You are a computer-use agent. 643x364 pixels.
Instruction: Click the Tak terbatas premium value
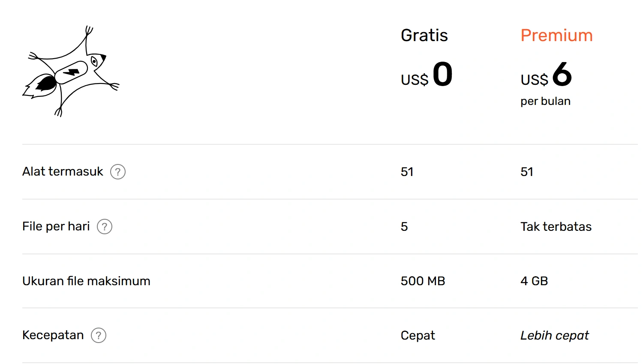click(x=556, y=227)
